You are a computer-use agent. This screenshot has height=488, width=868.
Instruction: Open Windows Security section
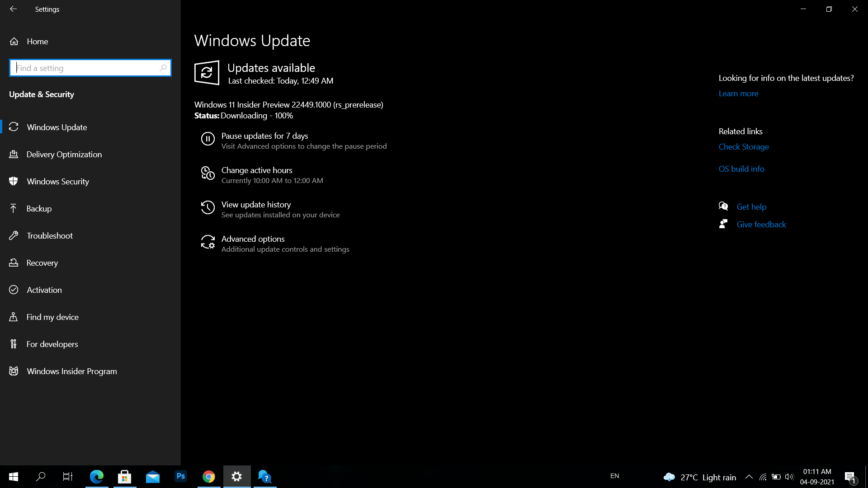coord(90,181)
